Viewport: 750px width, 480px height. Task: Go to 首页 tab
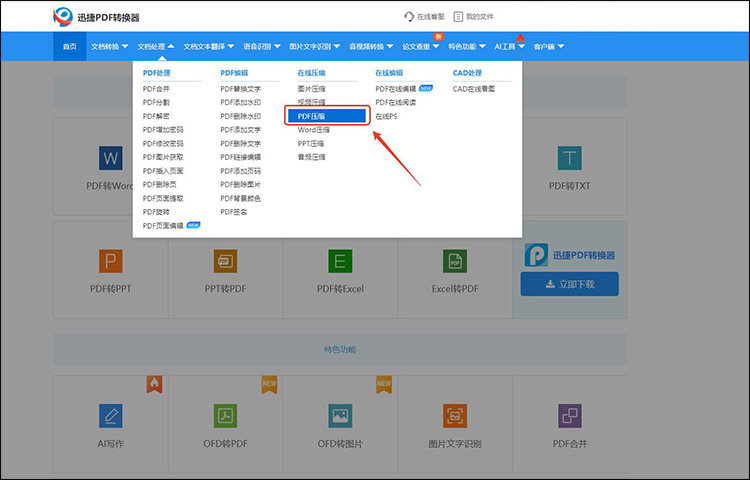[69, 46]
